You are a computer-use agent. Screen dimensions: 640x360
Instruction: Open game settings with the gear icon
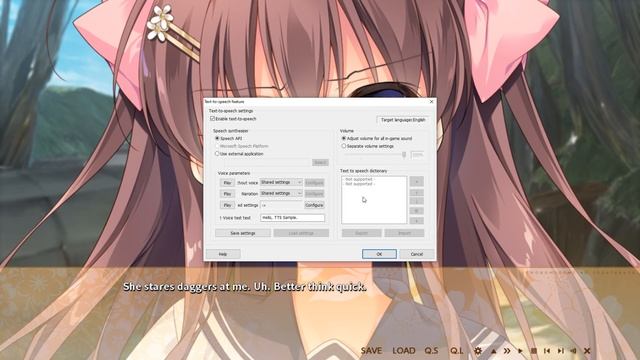478,351
